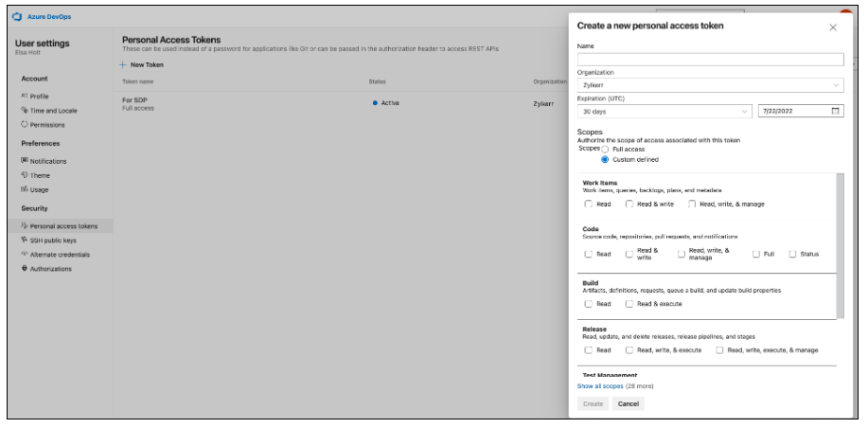Select the Custom defined scope radio

[x=605, y=159]
